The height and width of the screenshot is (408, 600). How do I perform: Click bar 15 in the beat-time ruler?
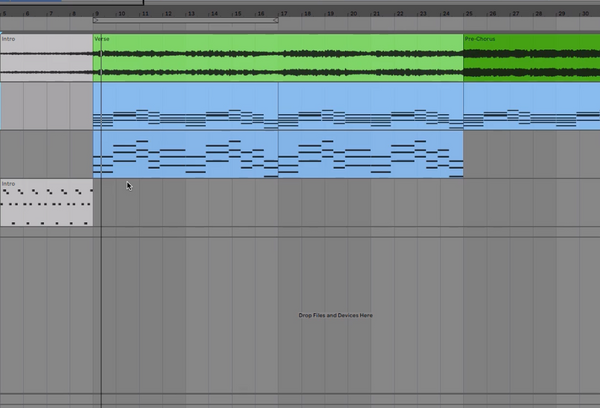click(238, 14)
